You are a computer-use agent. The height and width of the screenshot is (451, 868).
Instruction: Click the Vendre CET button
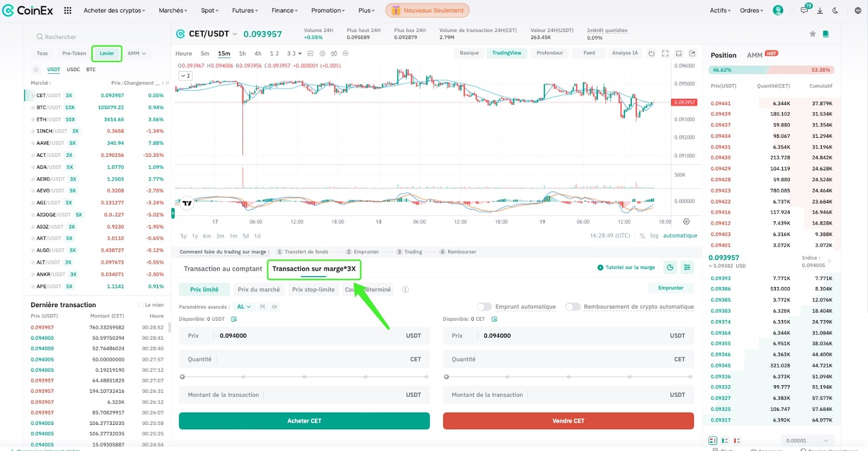point(569,421)
